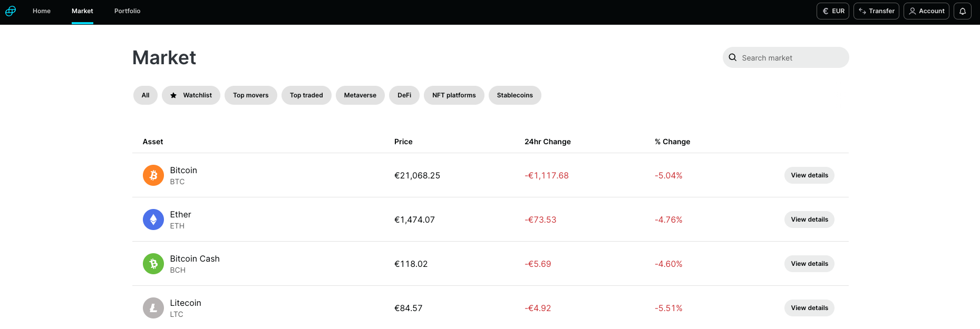
Task: Click the Ether coin icon
Action: click(x=153, y=220)
